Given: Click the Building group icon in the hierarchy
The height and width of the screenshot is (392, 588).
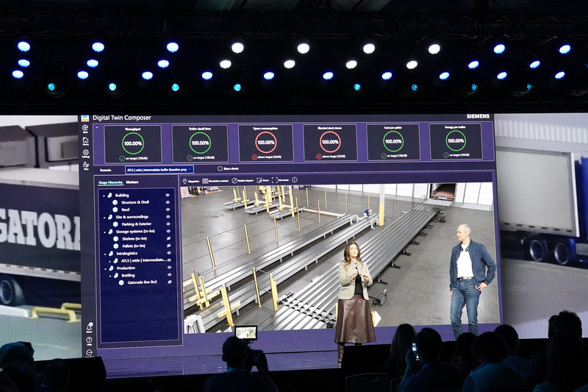Looking at the screenshot, I should [x=110, y=196].
